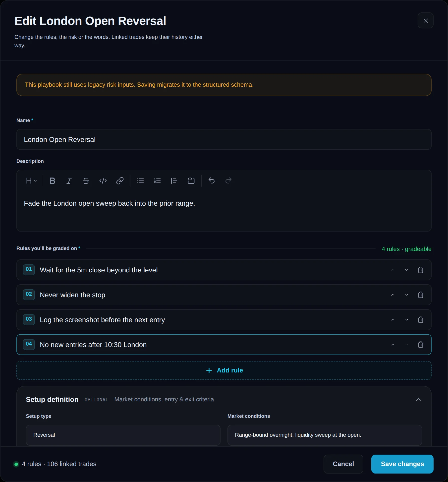The height and width of the screenshot is (482, 448).
Task: Click the 'Setup definition' heading
Action: 52,400
